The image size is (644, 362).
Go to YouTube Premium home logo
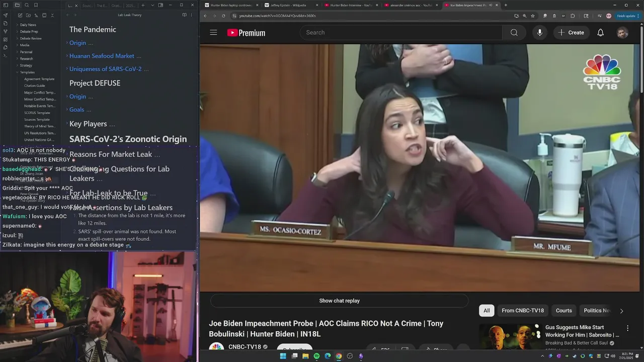point(246,33)
